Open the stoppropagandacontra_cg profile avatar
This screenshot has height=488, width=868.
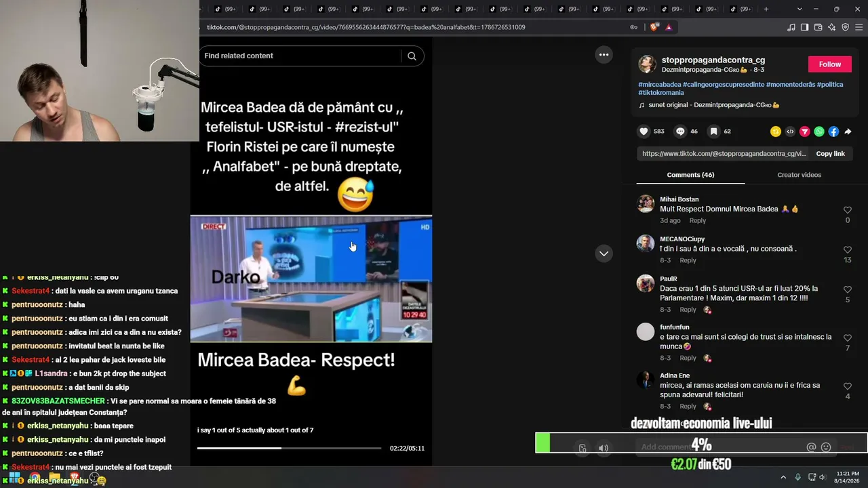tap(647, 64)
